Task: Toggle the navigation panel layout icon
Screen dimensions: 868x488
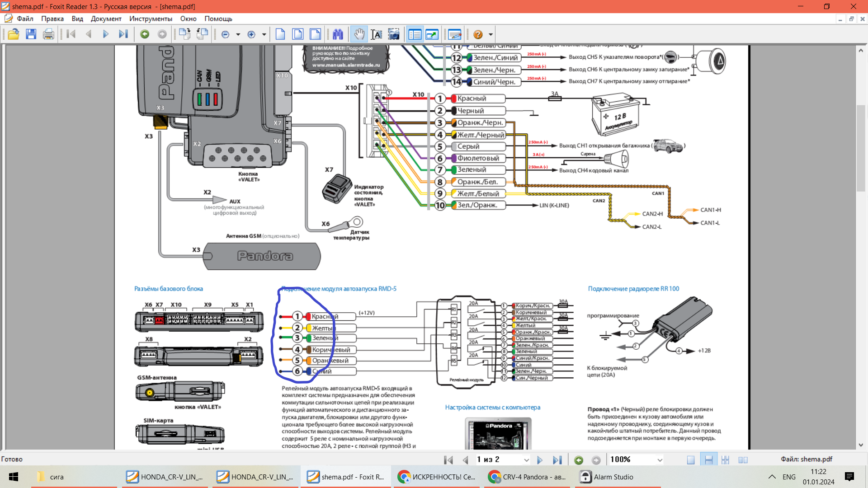Action: click(415, 34)
